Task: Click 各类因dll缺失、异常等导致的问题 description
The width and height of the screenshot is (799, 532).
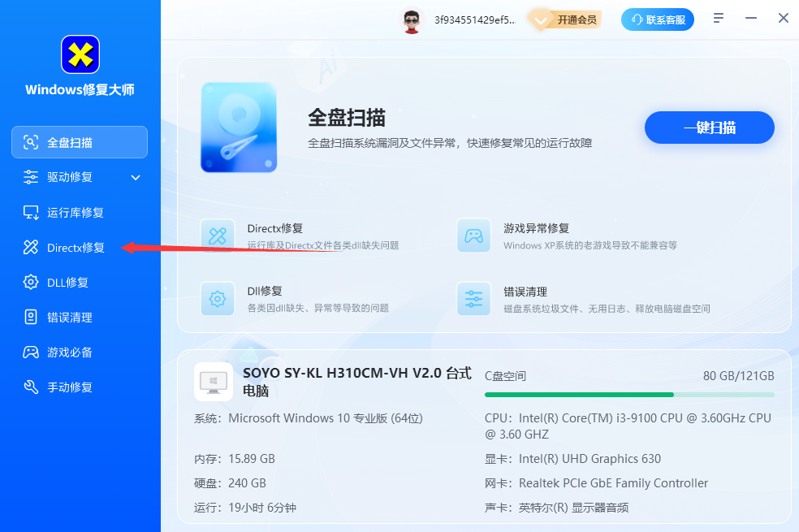Action: coord(318,308)
